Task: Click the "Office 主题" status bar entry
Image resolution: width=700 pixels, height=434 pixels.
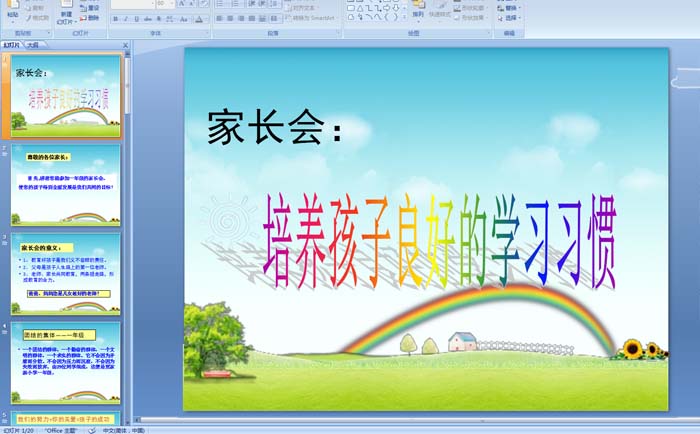Action: pos(61,430)
